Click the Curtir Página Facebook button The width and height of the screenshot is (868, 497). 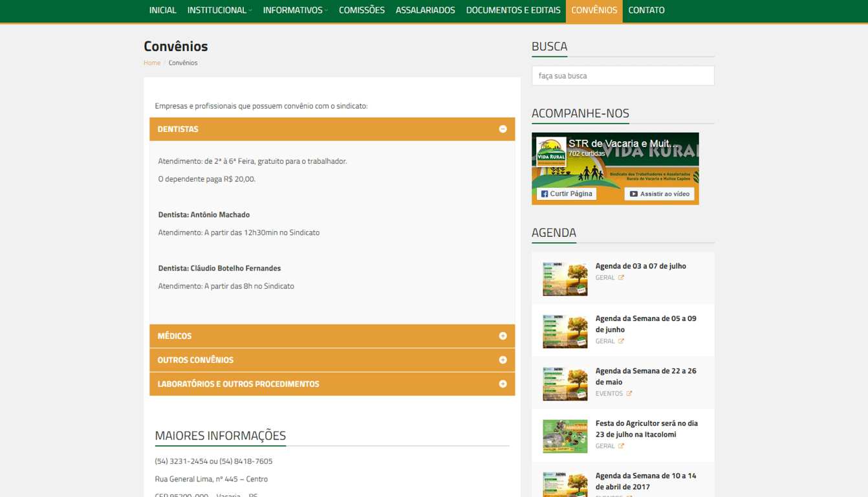point(567,193)
